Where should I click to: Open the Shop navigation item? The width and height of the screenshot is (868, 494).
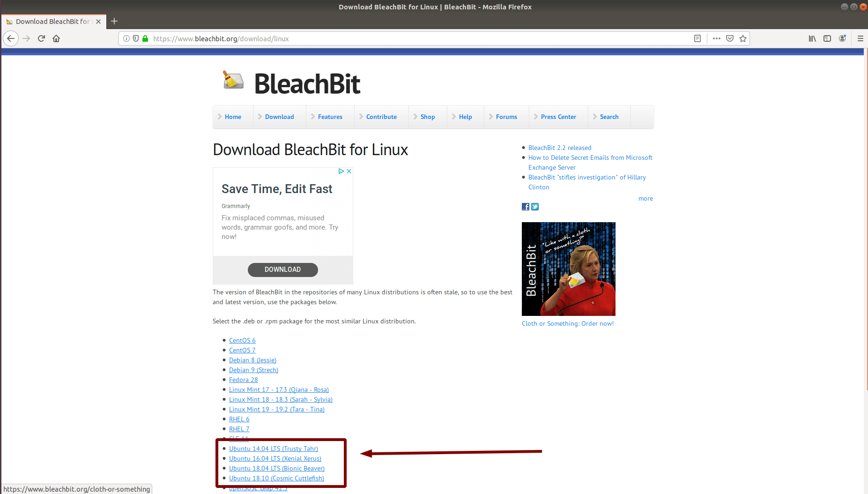point(427,117)
